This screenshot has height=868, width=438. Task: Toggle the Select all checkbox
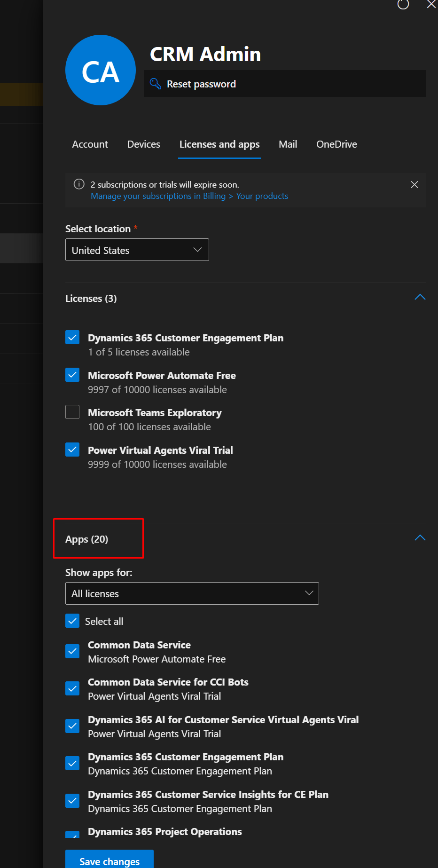72,621
